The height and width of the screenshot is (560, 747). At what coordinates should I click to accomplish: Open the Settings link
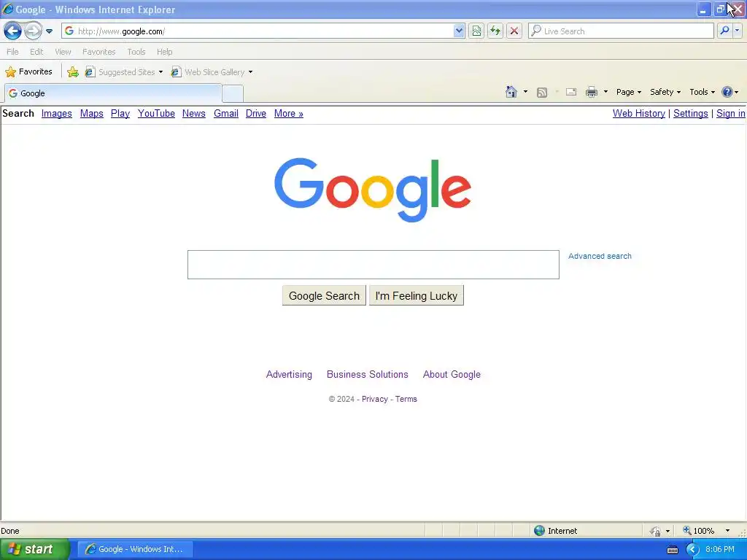click(x=691, y=113)
